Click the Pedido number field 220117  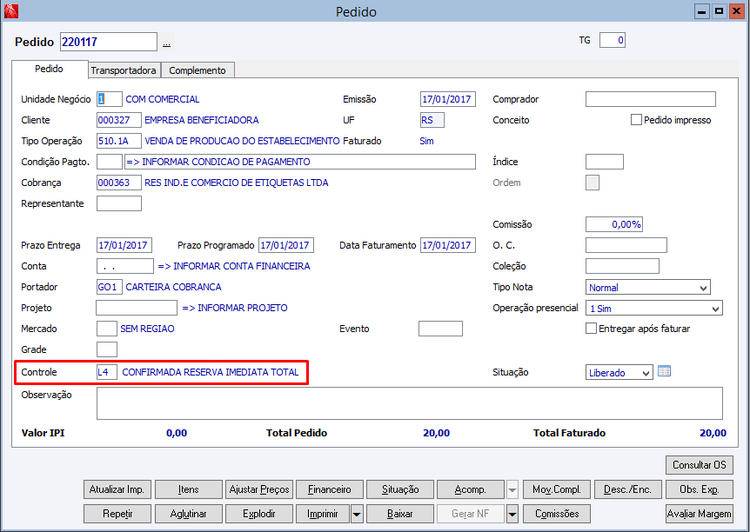(109, 42)
